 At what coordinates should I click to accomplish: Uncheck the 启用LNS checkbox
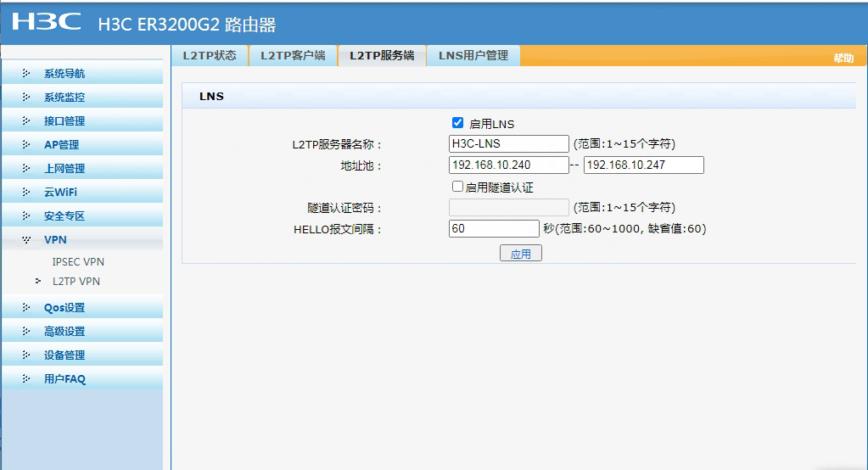458,123
